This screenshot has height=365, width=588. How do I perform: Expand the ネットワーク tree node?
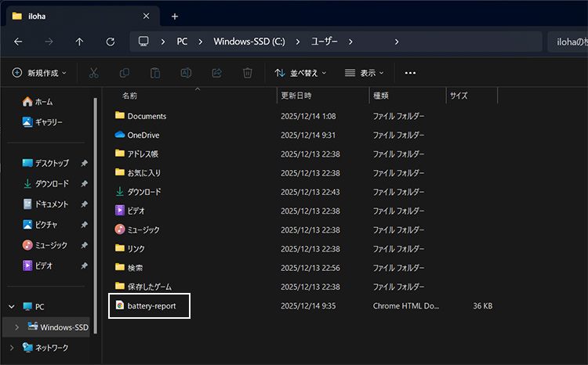pyautogui.click(x=11, y=347)
